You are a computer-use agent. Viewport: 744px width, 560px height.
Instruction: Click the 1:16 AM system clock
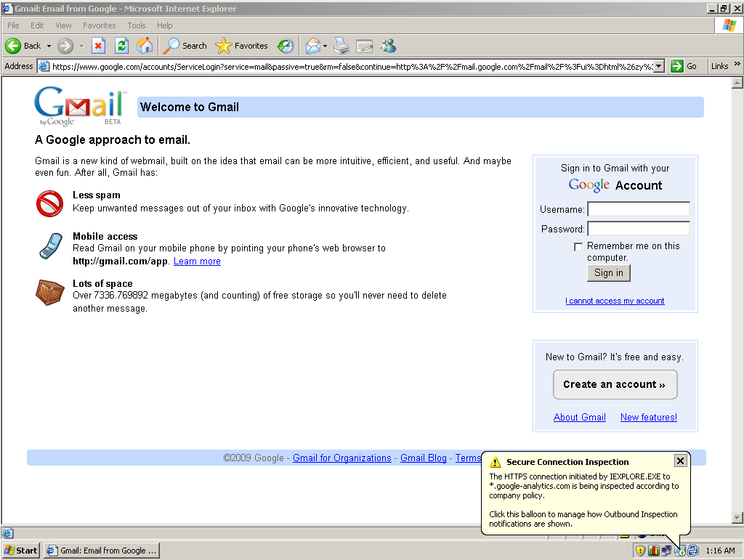coord(720,551)
